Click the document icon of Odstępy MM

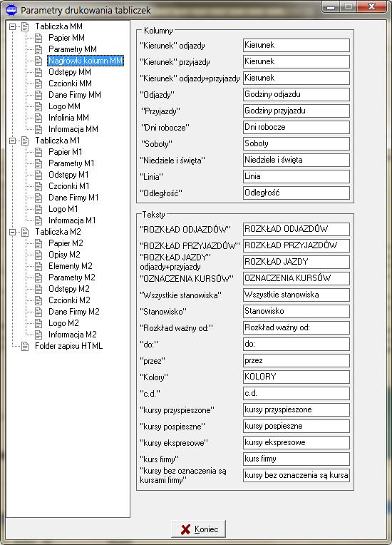tap(38, 72)
